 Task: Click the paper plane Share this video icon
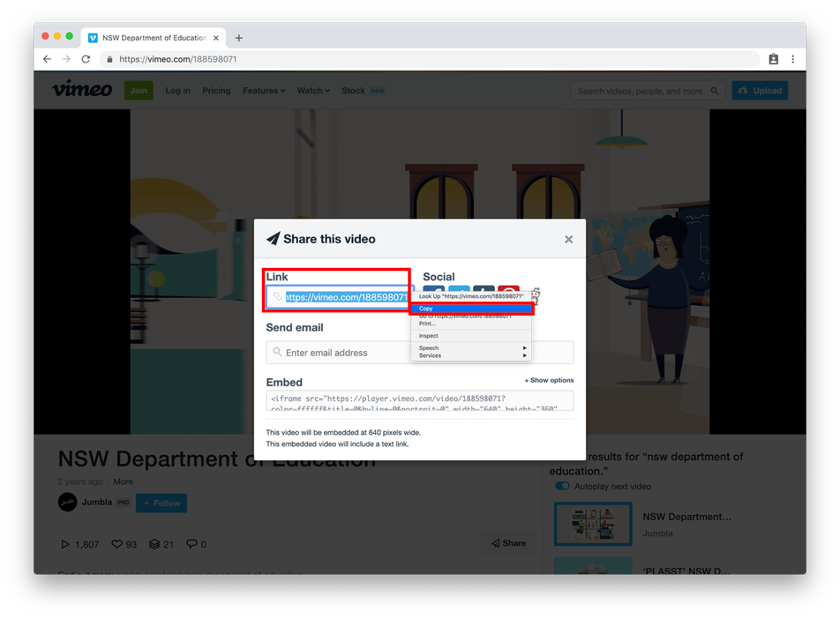[x=273, y=239]
